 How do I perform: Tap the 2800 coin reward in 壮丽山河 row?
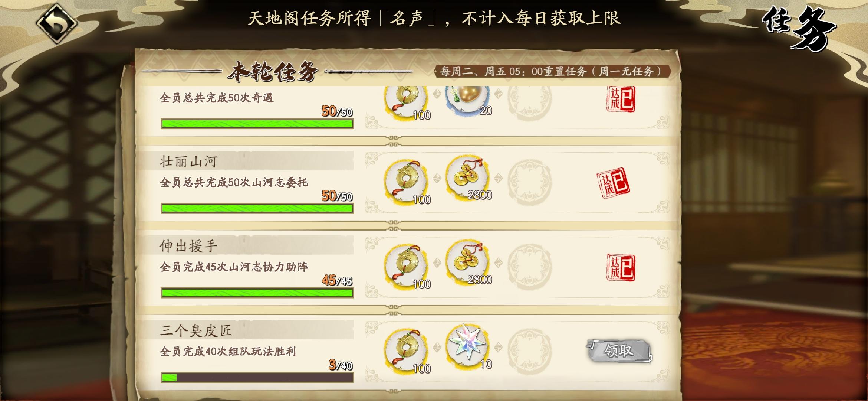467,177
